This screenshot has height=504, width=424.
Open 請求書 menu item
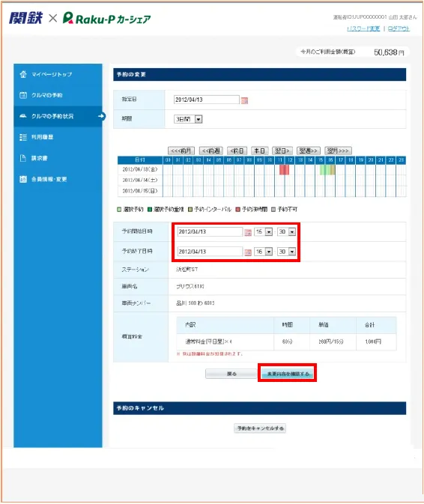tap(58, 158)
